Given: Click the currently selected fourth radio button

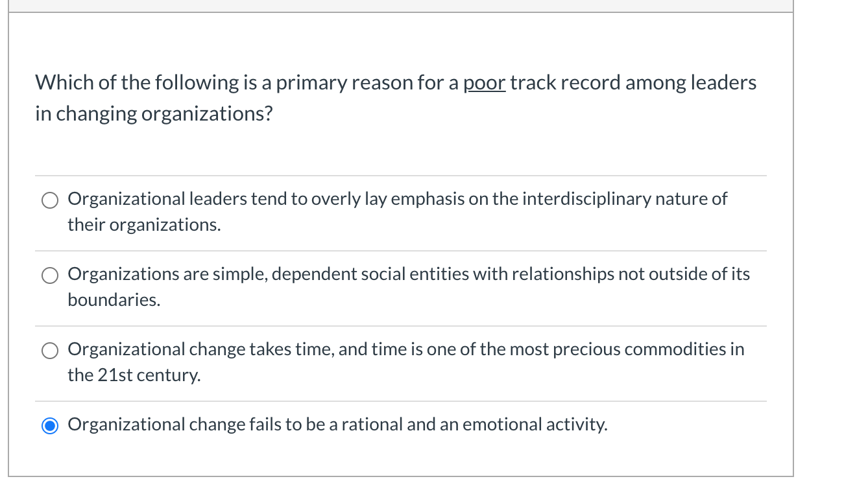Looking at the screenshot, I should click(x=49, y=425).
